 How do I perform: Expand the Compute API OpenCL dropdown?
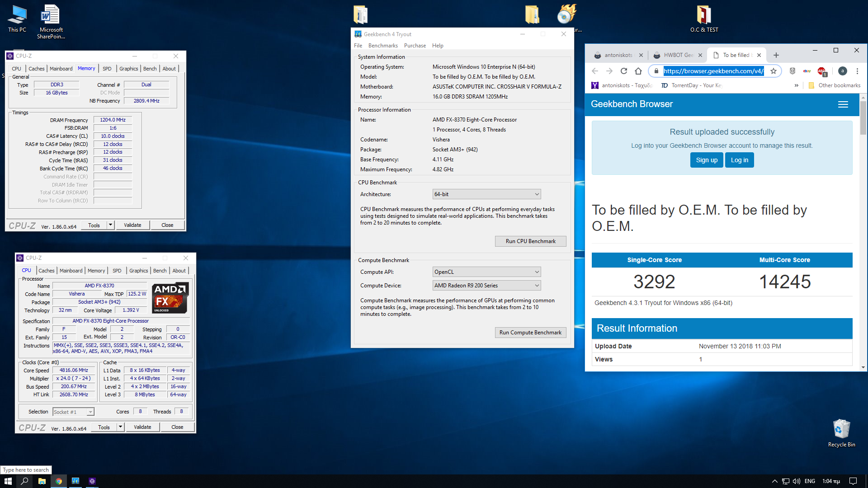tap(486, 272)
